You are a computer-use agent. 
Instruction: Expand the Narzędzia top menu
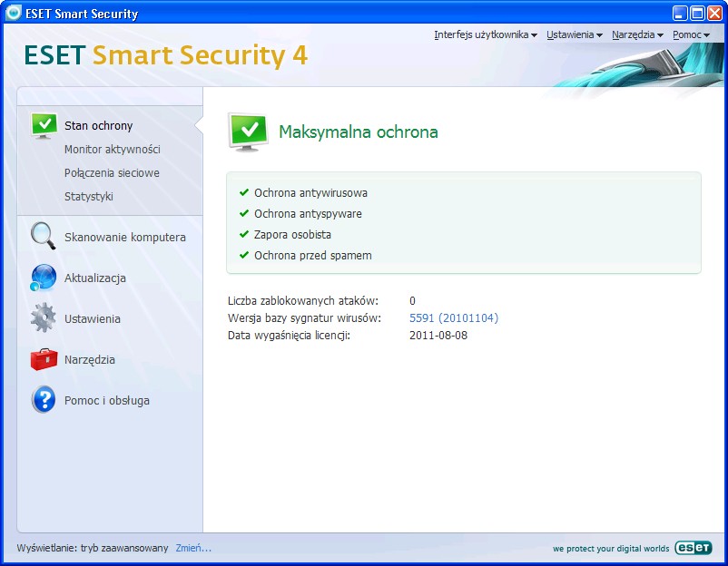(637, 34)
